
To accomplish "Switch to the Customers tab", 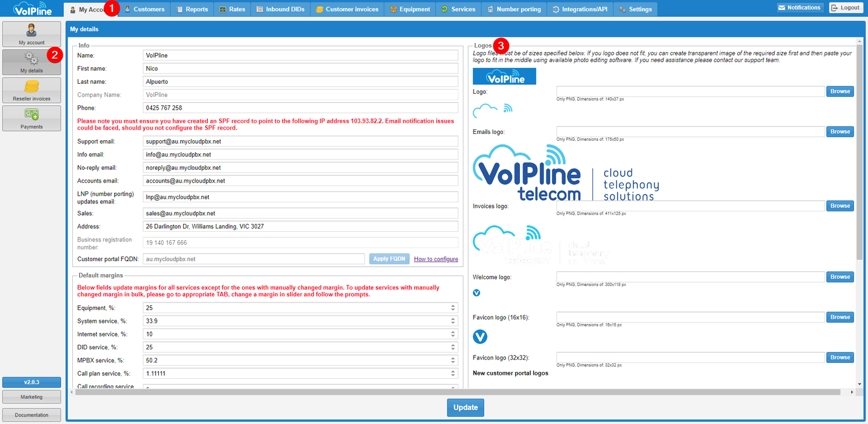I will 145,9.
